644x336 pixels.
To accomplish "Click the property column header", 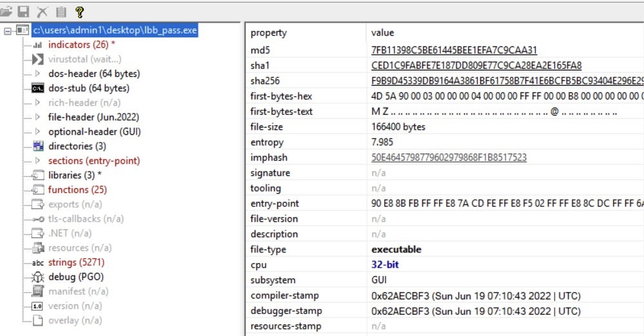I will (x=269, y=33).
